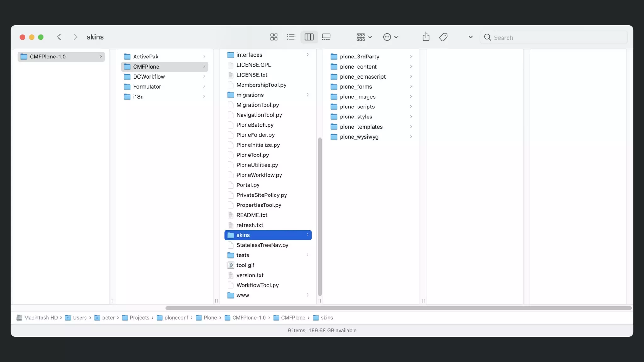
Task: Switch to icon grid view
Action: tap(274, 37)
